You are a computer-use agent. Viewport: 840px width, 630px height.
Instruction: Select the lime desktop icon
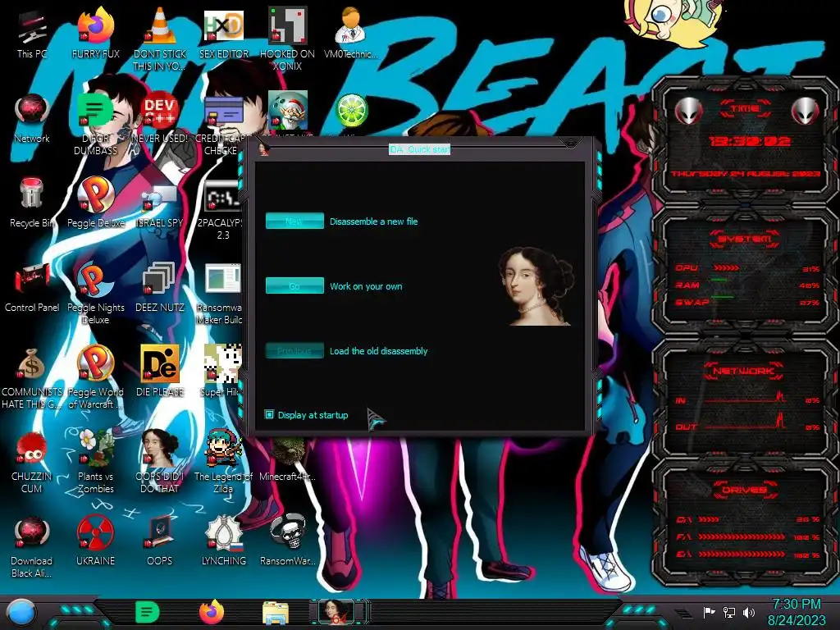[351, 111]
